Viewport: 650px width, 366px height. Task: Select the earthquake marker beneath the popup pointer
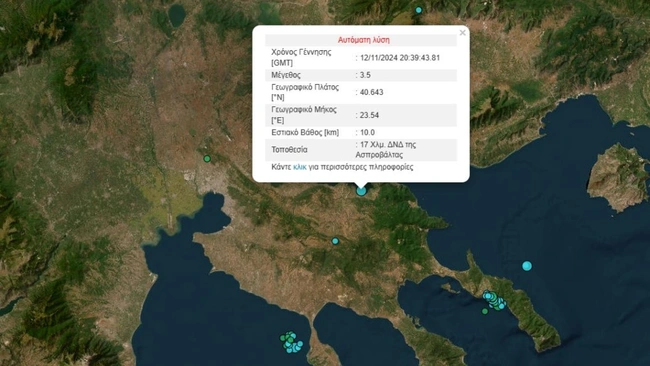(x=361, y=191)
